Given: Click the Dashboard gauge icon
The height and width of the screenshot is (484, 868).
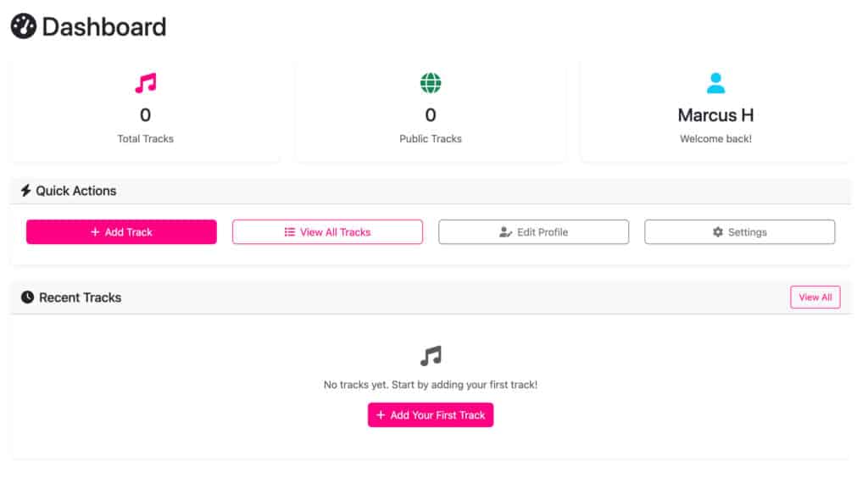Looking at the screenshot, I should (23, 26).
